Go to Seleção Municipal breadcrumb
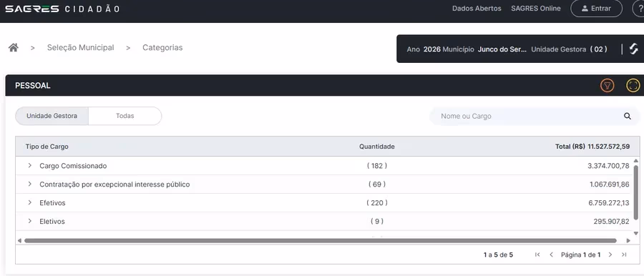 coord(80,48)
